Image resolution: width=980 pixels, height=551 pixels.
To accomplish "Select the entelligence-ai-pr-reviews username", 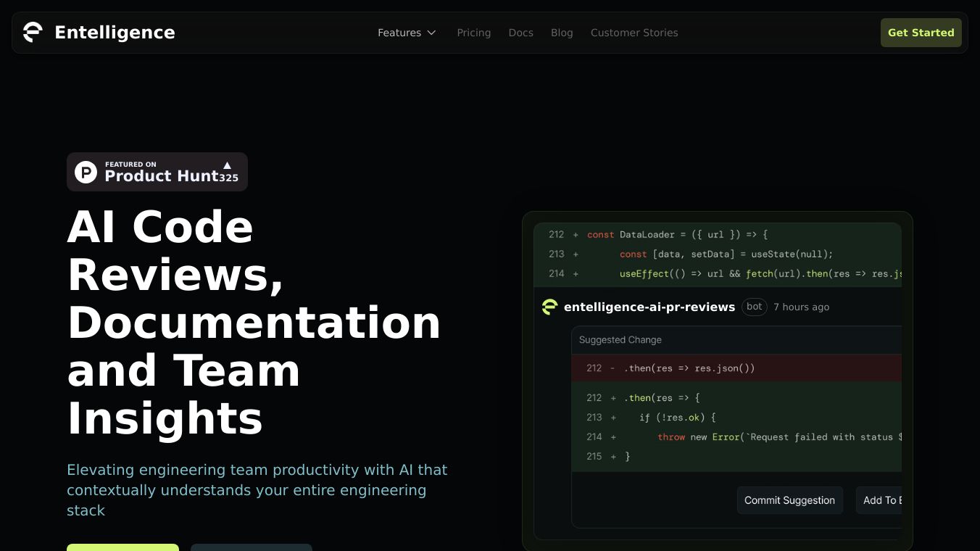I will [x=649, y=307].
